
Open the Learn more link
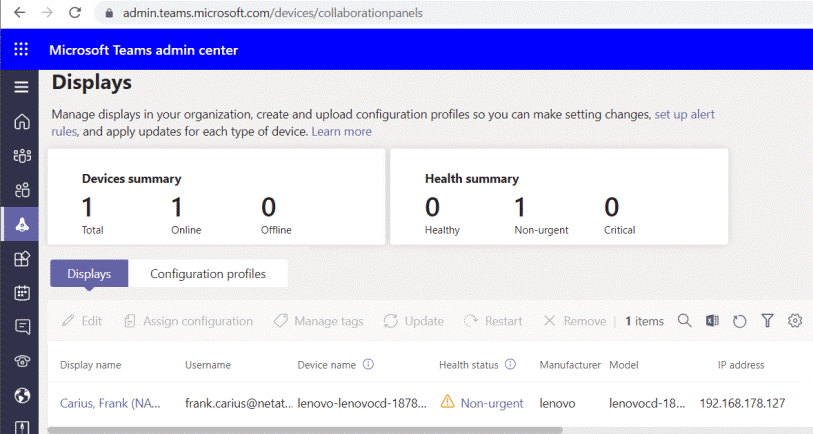tap(342, 132)
